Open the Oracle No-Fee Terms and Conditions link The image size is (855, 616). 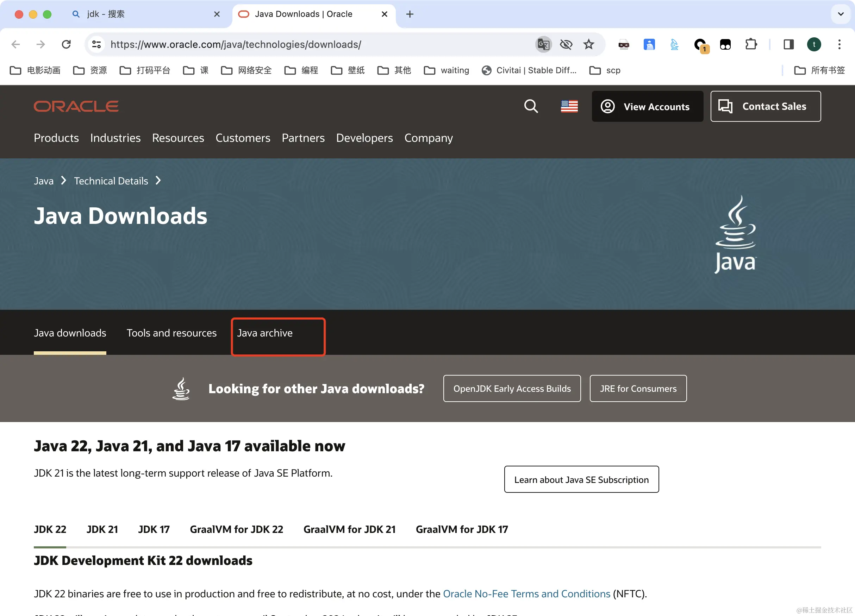[526, 594]
